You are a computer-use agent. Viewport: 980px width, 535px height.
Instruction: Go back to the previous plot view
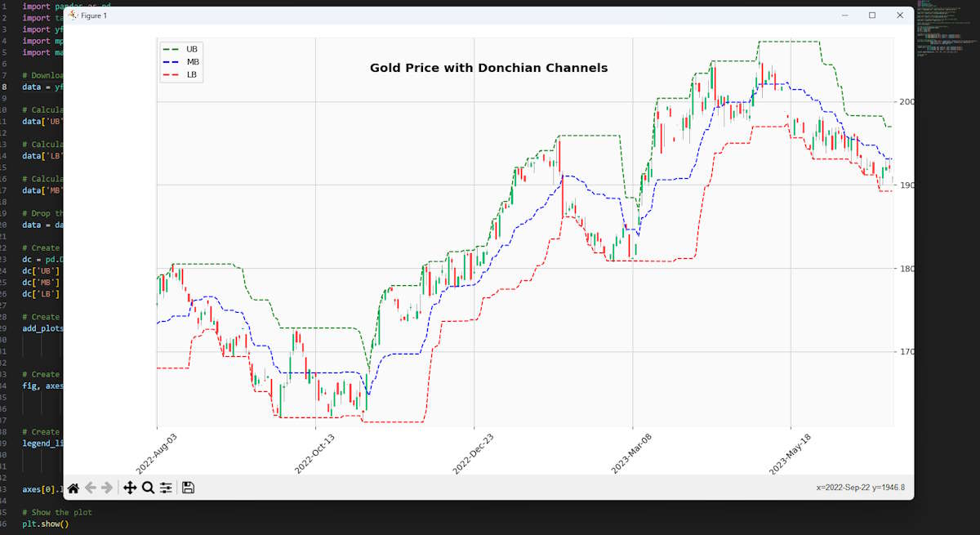pos(91,488)
